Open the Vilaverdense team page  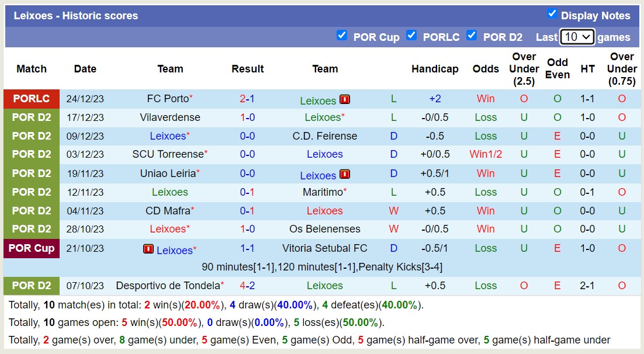coord(169,117)
